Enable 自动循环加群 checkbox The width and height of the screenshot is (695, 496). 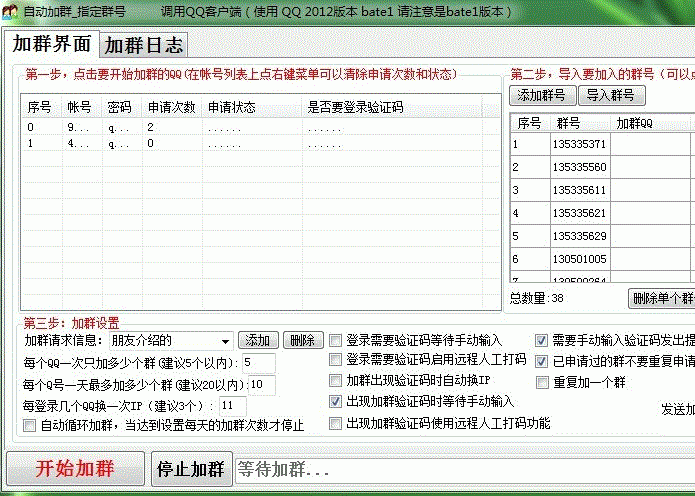[x=29, y=426]
